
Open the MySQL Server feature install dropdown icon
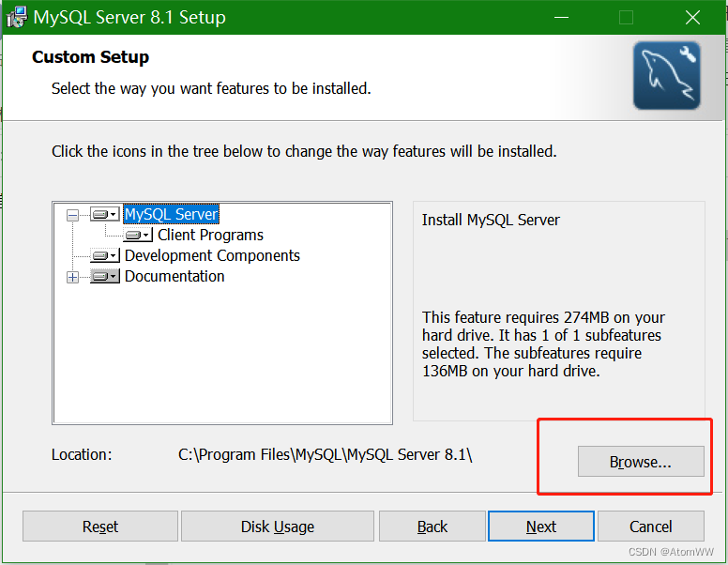(104, 214)
